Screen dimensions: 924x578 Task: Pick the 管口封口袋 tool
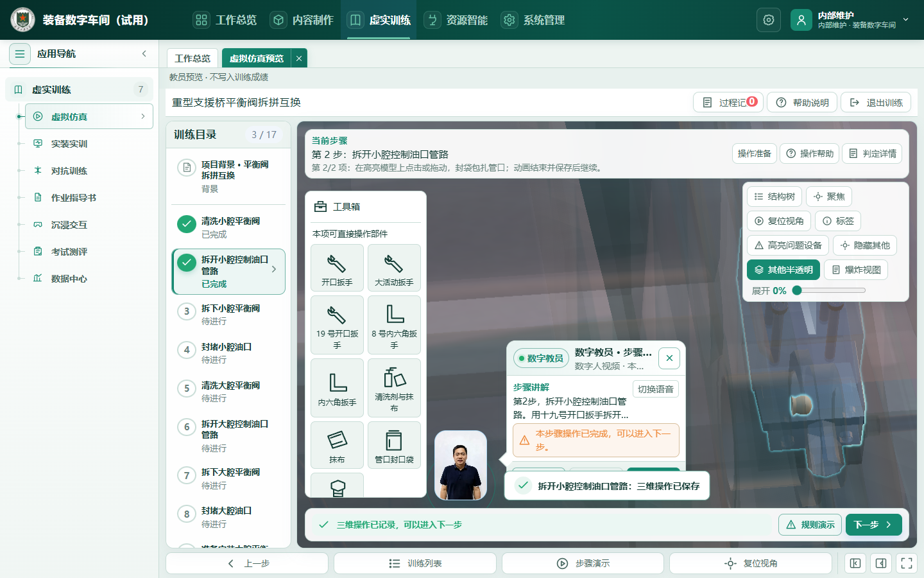[394, 445]
